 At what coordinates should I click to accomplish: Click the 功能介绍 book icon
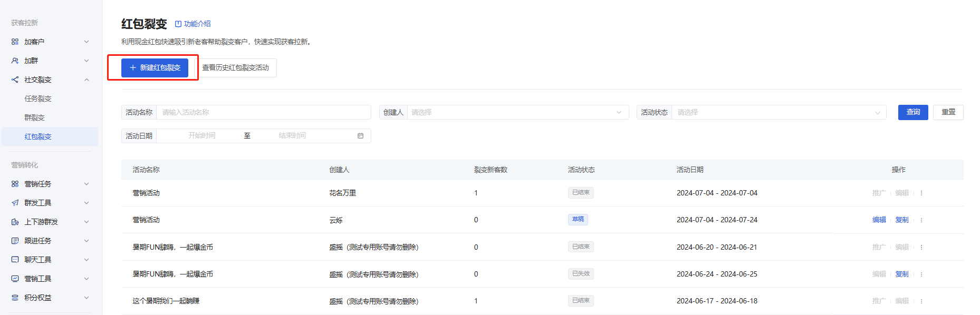point(178,24)
